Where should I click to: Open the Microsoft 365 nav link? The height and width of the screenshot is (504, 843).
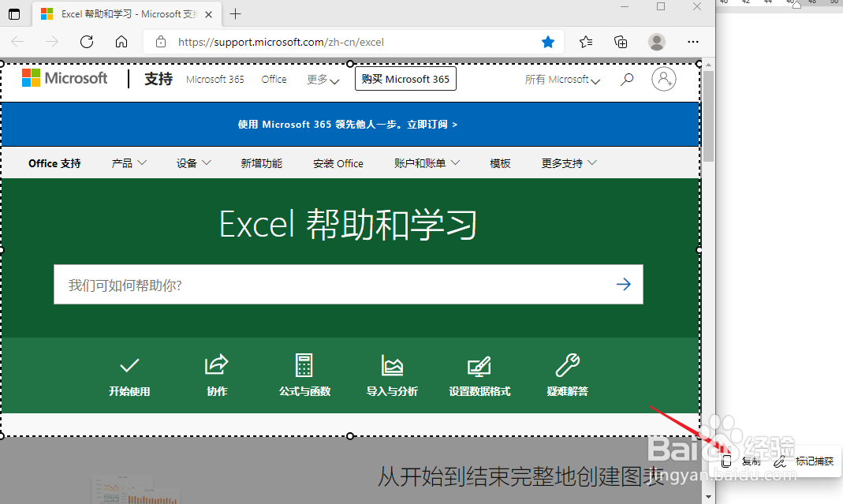pyautogui.click(x=215, y=79)
